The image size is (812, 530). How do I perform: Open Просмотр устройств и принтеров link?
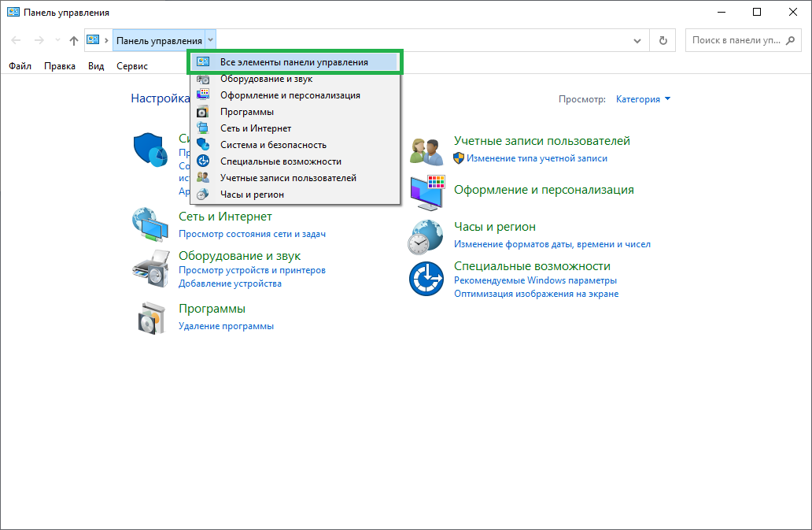coord(253,270)
